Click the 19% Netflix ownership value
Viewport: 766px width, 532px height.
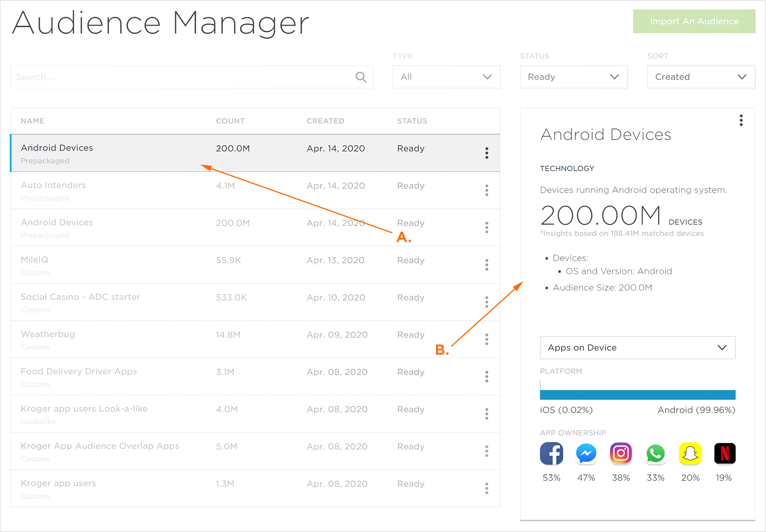coord(724,478)
